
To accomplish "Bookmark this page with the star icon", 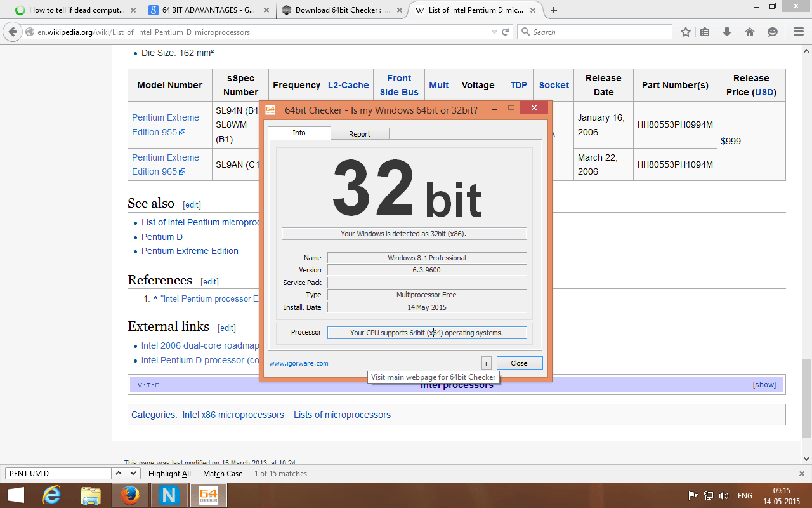I will tap(686, 32).
